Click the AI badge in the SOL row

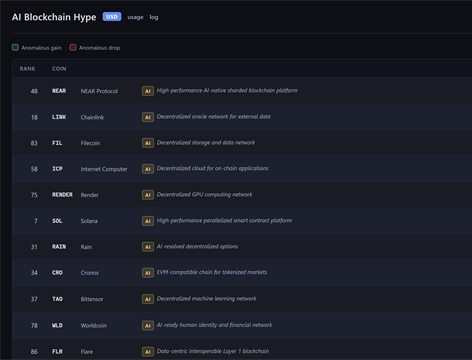[x=148, y=221]
